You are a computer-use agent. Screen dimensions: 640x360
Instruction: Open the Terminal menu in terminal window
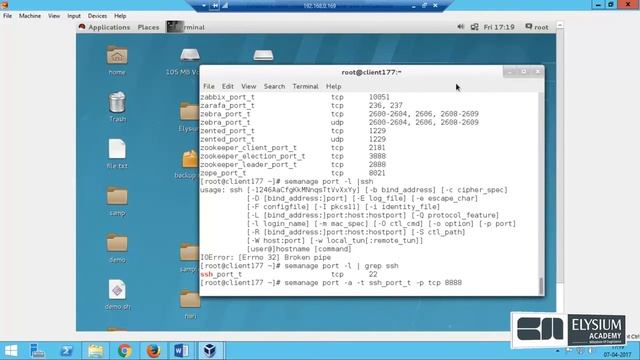(x=305, y=87)
